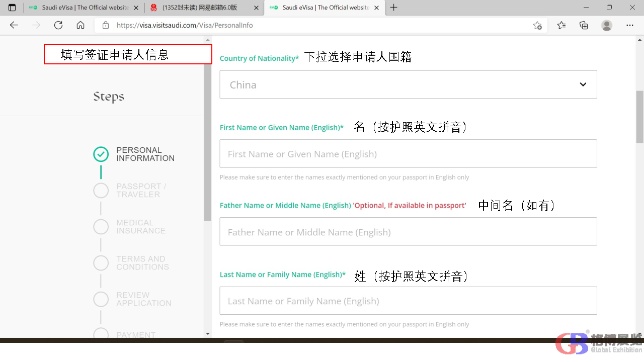This screenshot has width=644, height=362.
Task: Click the Personal Information step circle
Action: tap(101, 154)
